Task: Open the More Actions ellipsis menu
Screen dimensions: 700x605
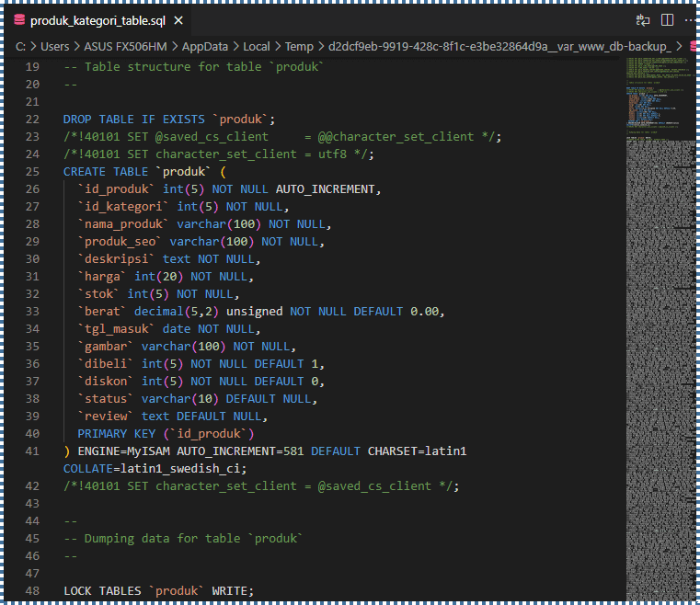Action: pos(689,19)
